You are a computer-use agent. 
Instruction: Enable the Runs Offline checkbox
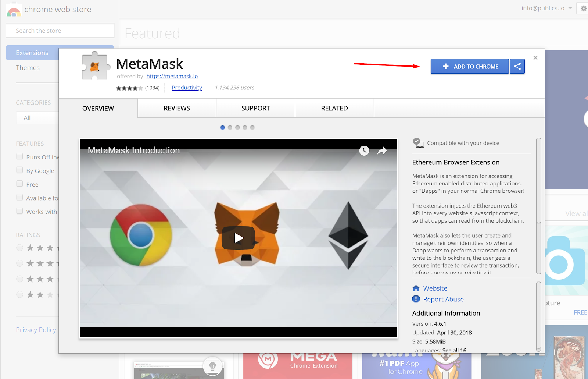coord(20,156)
